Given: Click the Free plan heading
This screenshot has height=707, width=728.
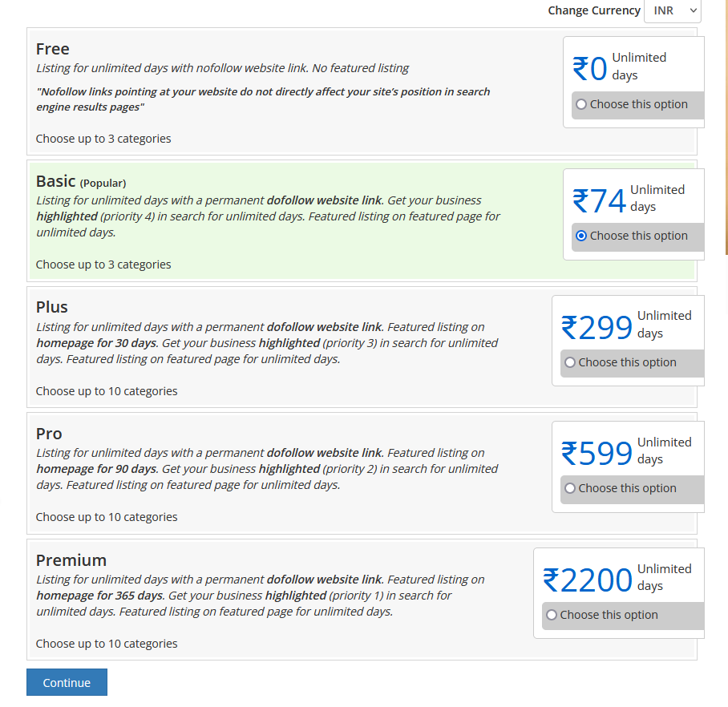Looking at the screenshot, I should pos(52,49).
